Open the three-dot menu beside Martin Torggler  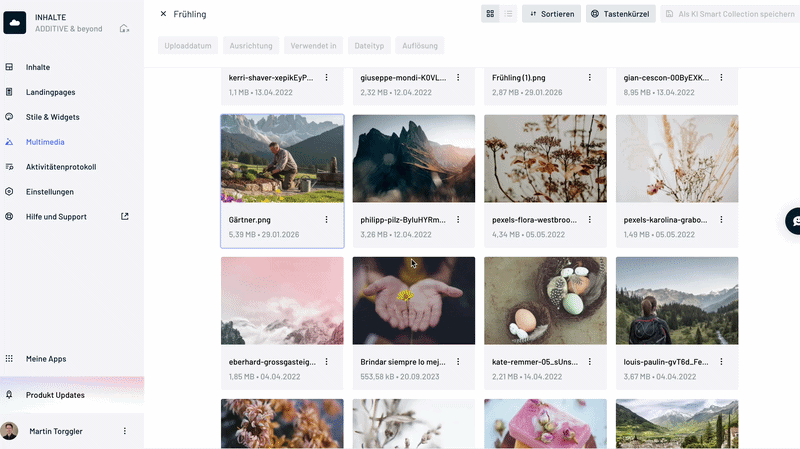coord(124,431)
